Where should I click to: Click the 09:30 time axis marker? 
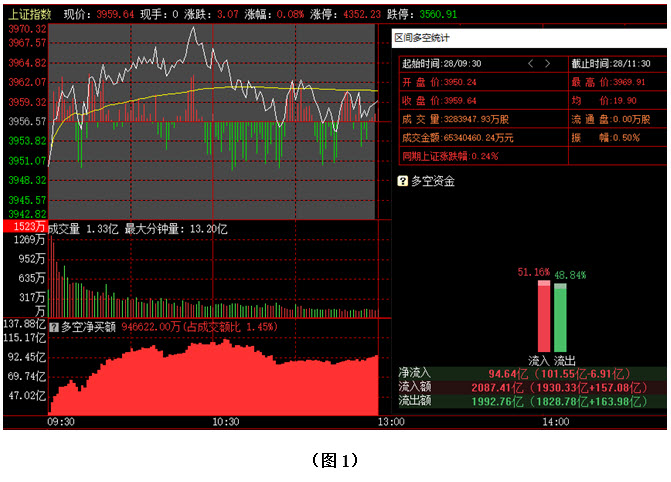click(60, 422)
